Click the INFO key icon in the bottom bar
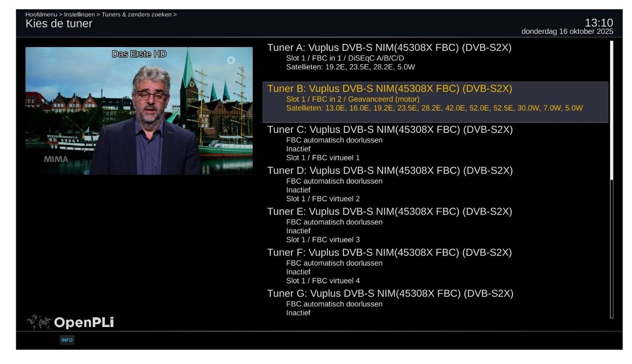Viewport: 632px width, 364px height. (x=67, y=340)
